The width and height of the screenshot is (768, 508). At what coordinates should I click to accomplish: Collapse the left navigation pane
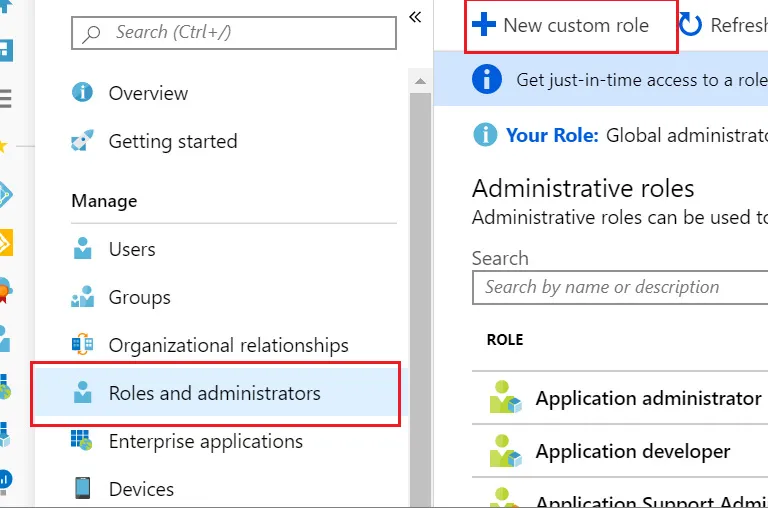coord(416,17)
